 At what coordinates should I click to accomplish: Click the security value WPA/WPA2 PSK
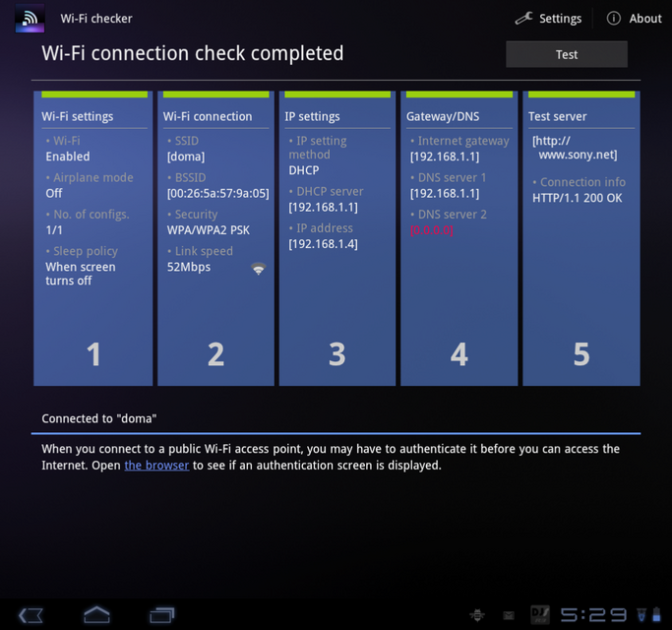click(209, 230)
